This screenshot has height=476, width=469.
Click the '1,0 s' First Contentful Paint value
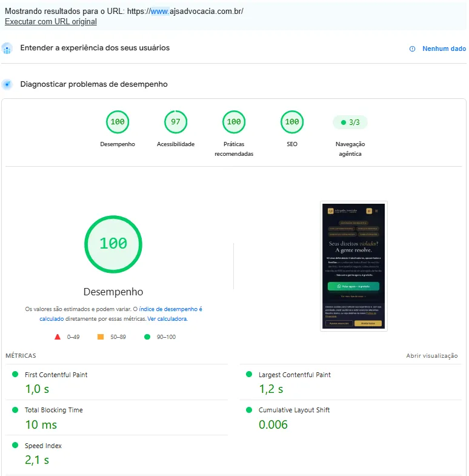(x=37, y=389)
